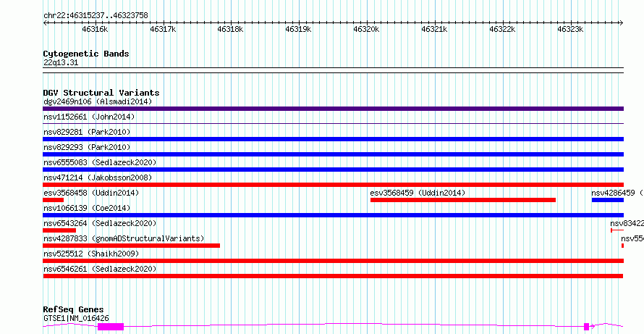Click the blue bar under nsv6555083
The width and height of the screenshot is (644, 334).
(333, 170)
